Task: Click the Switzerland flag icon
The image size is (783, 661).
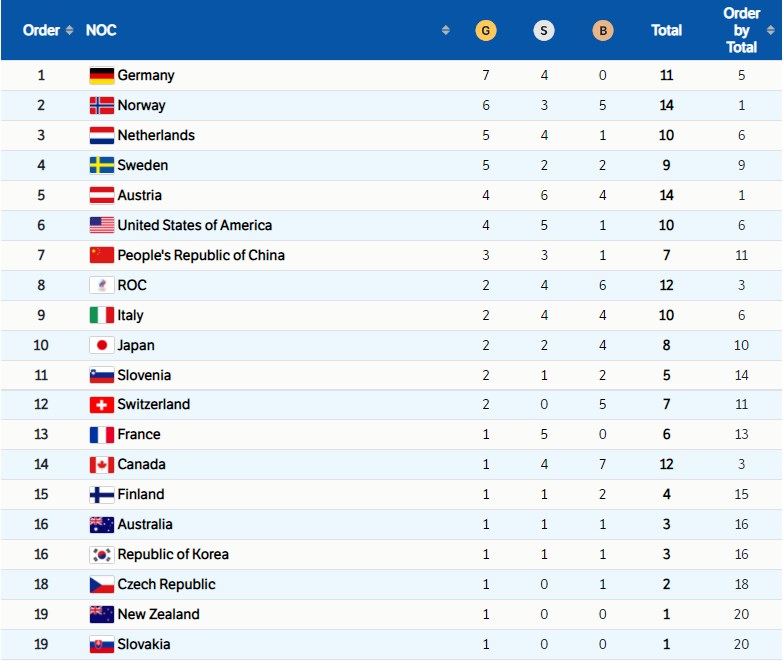Action: 101,405
